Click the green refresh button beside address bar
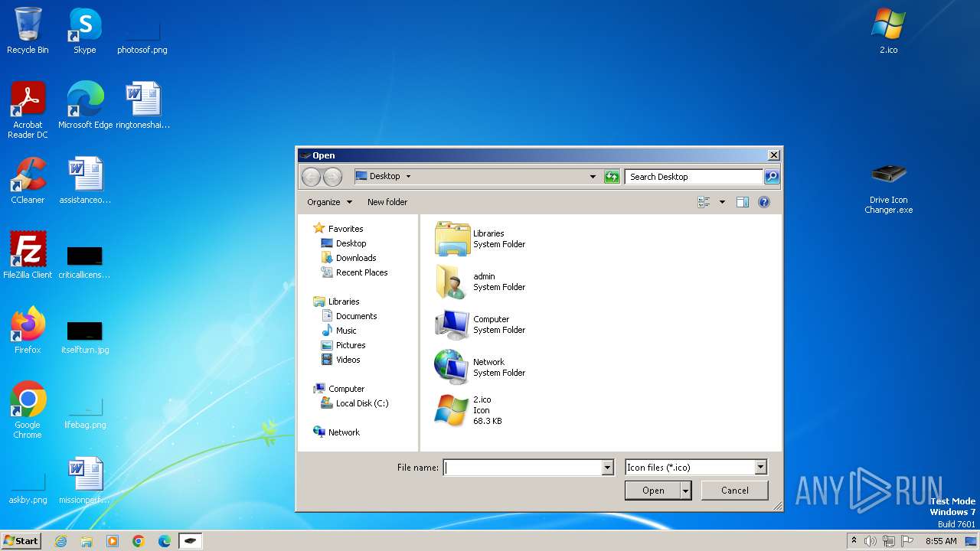Screen dimensions: 980x551 612,177
